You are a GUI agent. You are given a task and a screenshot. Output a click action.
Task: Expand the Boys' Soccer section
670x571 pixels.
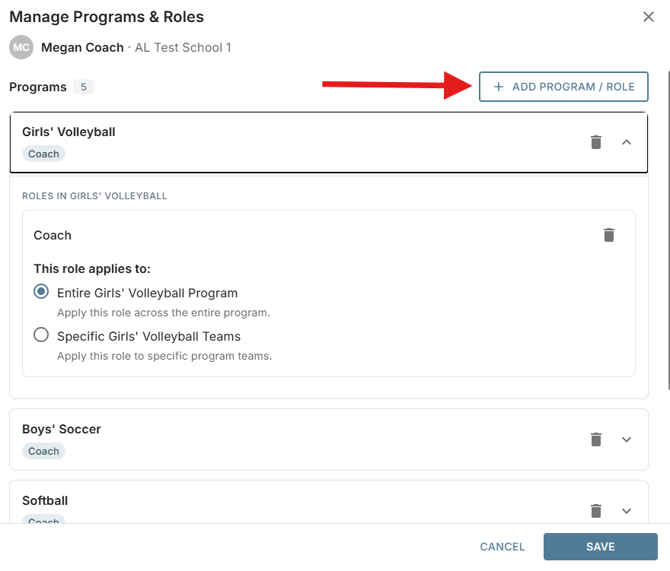coord(626,439)
